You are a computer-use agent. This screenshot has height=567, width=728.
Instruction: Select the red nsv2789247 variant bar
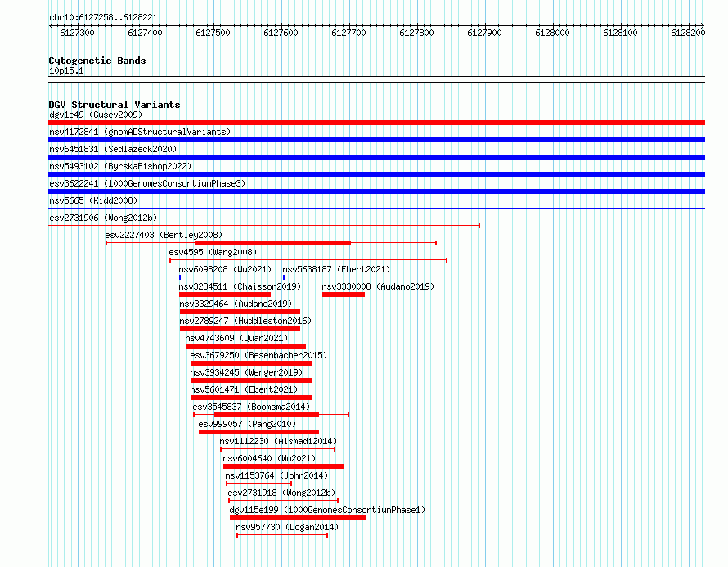pos(240,329)
